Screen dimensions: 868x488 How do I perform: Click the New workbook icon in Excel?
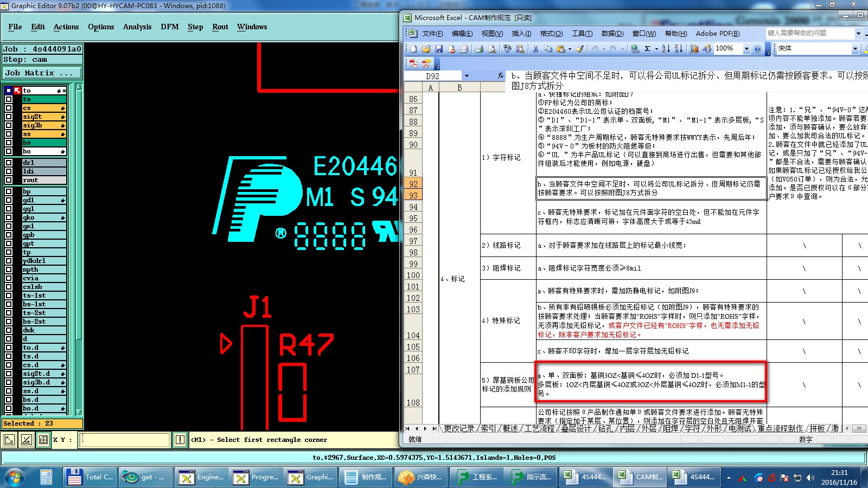tap(413, 49)
